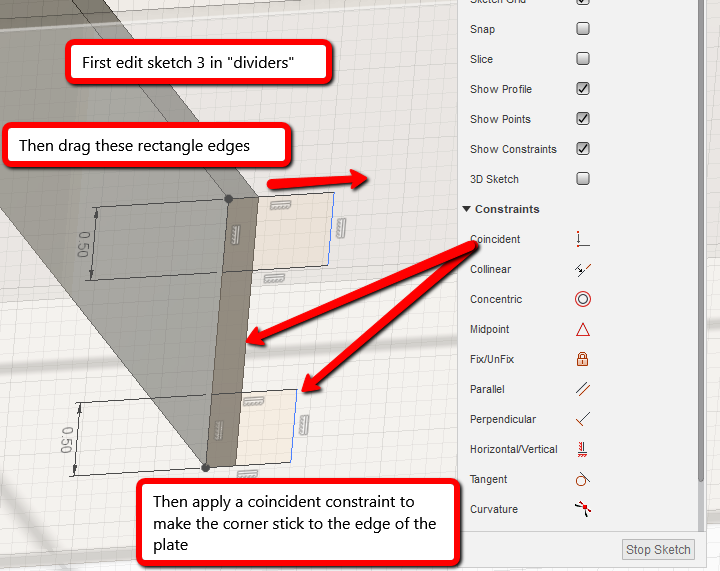Image resolution: width=720 pixels, height=571 pixels.
Task: Select the Tangent constraint icon
Action: [582, 479]
